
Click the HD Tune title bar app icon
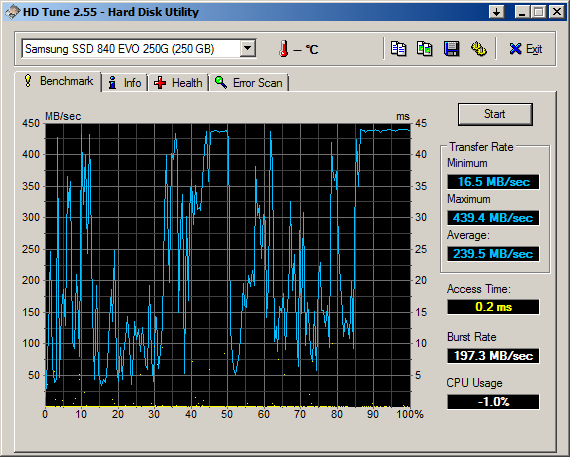[x=12, y=12]
